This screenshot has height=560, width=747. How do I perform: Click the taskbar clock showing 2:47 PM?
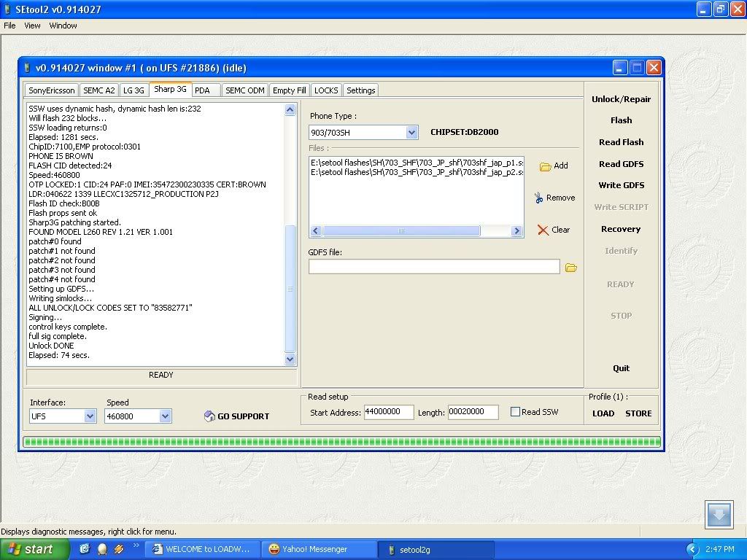click(x=719, y=550)
